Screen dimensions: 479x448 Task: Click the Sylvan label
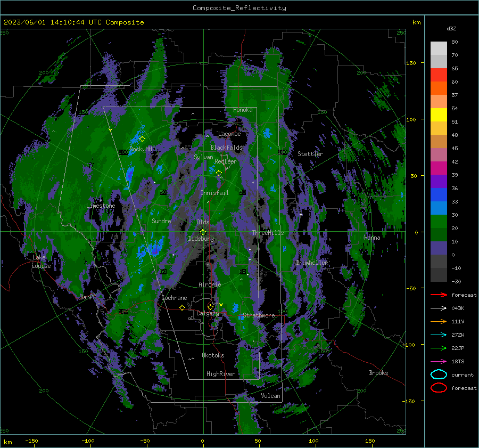pos(203,157)
